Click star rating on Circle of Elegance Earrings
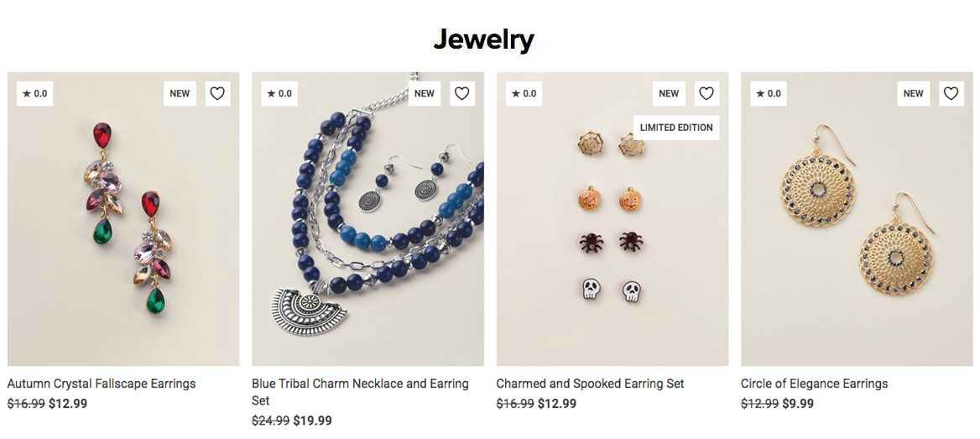This screenshot has width=980, height=439. [x=768, y=94]
